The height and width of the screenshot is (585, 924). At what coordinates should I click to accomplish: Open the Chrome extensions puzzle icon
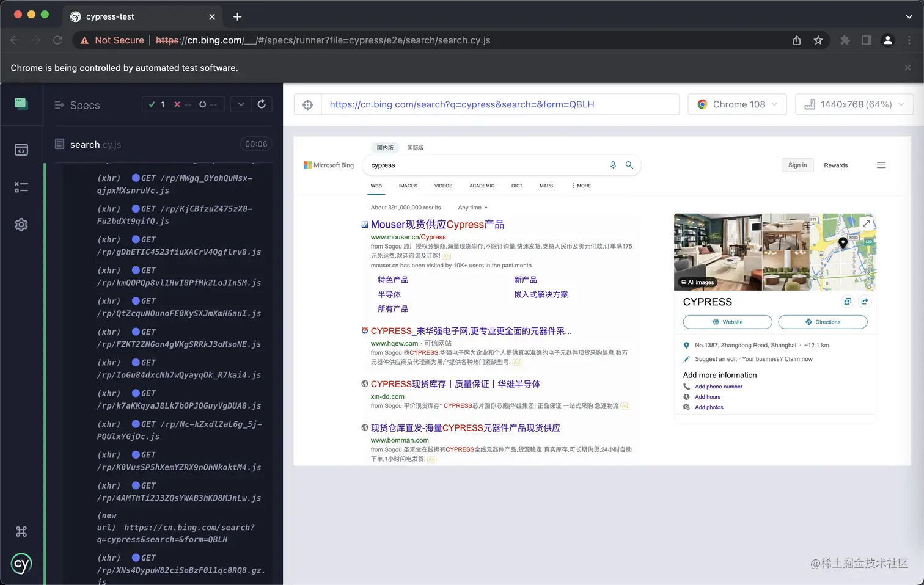point(845,40)
